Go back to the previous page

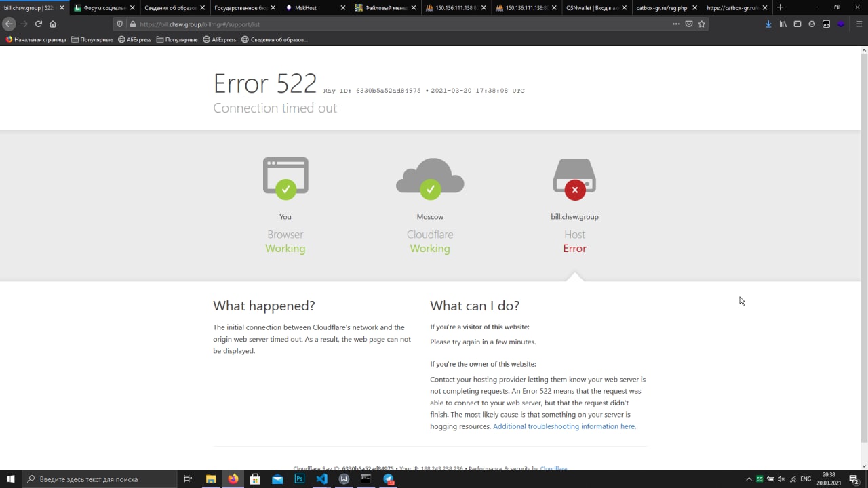pos(9,24)
